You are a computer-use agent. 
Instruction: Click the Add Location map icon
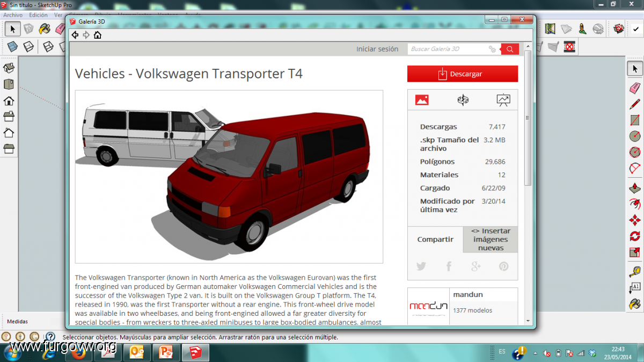pyautogui.click(x=550, y=29)
